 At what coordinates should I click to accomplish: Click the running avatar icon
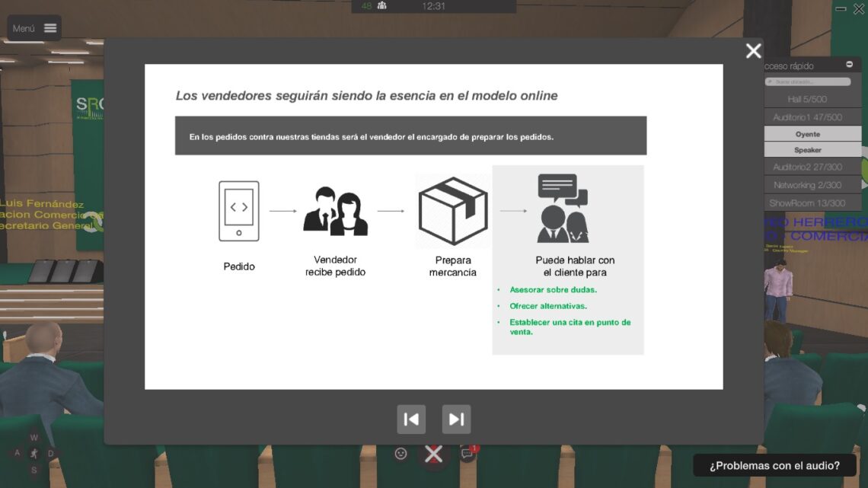point(34,454)
